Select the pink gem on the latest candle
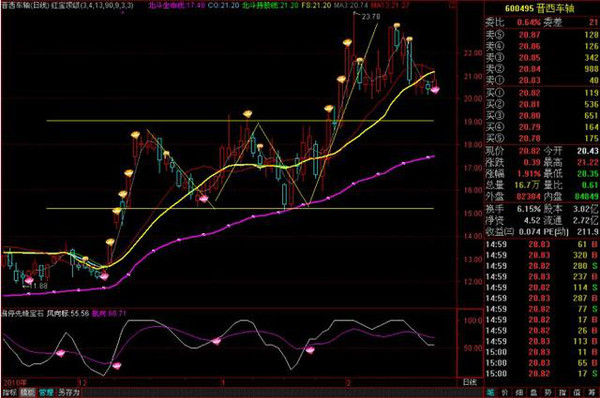Screen dimensions: 600x398 pyautogui.click(x=435, y=90)
